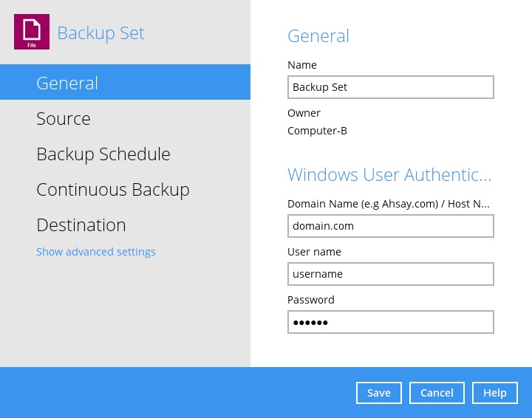Click the Domain Name input field
Viewport: 532px width, 418px height.
click(391, 226)
